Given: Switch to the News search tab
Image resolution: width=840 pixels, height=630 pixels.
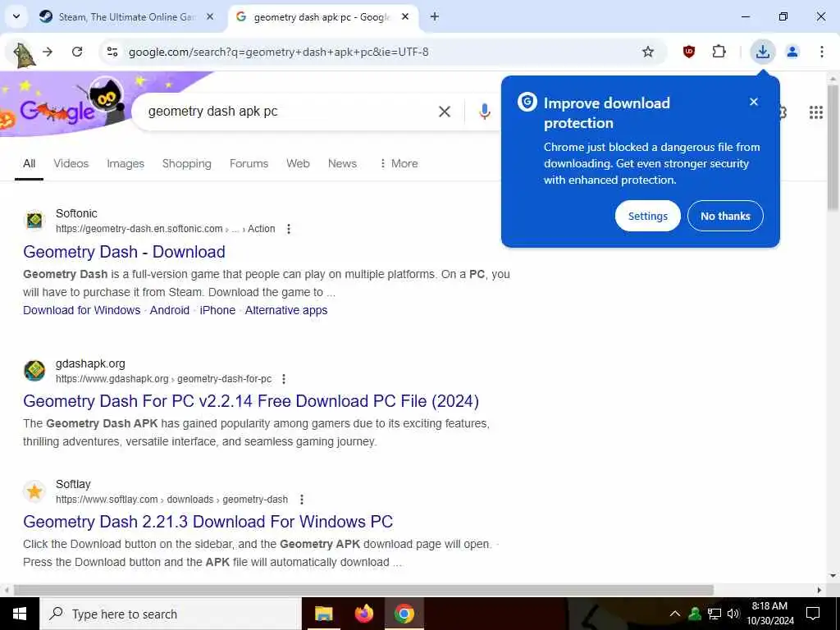Looking at the screenshot, I should (x=342, y=164).
